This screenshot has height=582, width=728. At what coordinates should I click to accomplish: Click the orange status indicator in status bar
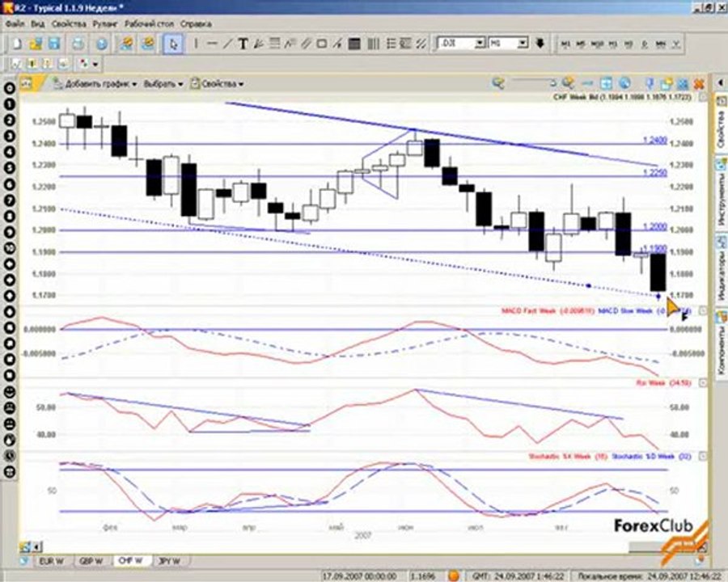[454, 576]
